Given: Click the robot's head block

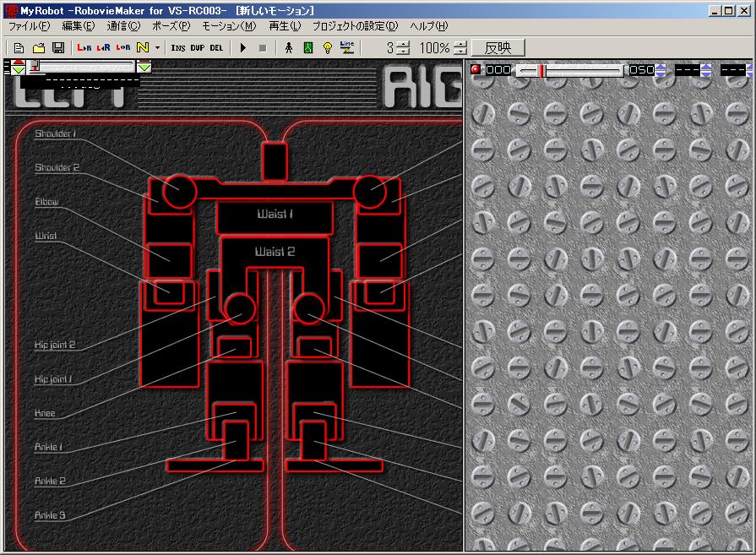Looking at the screenshot, I should click(x=275, y=161).
